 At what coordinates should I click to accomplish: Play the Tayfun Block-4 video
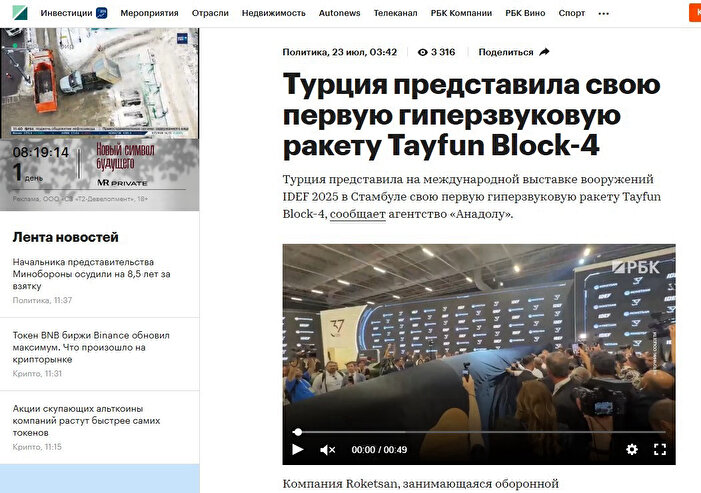(x=298, y=449)
